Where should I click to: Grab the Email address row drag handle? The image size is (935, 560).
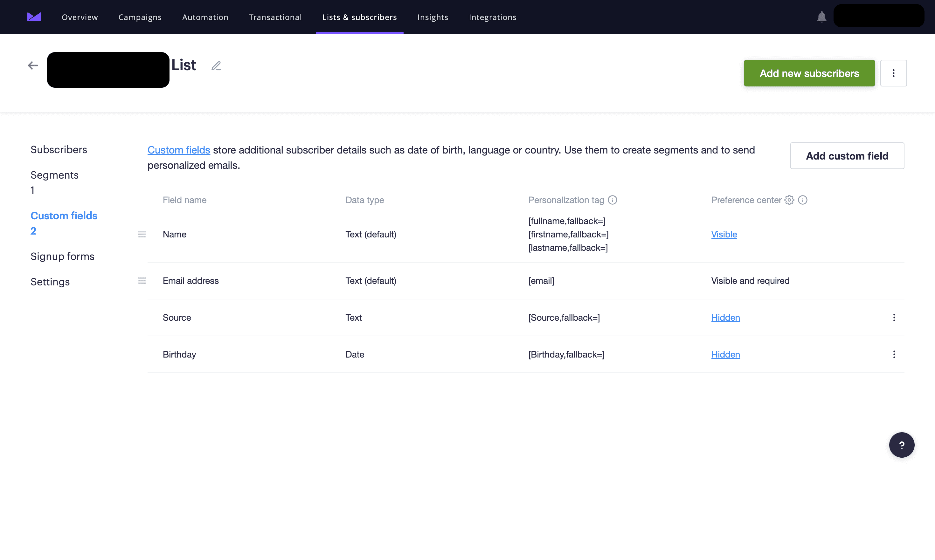click(142, 281)
